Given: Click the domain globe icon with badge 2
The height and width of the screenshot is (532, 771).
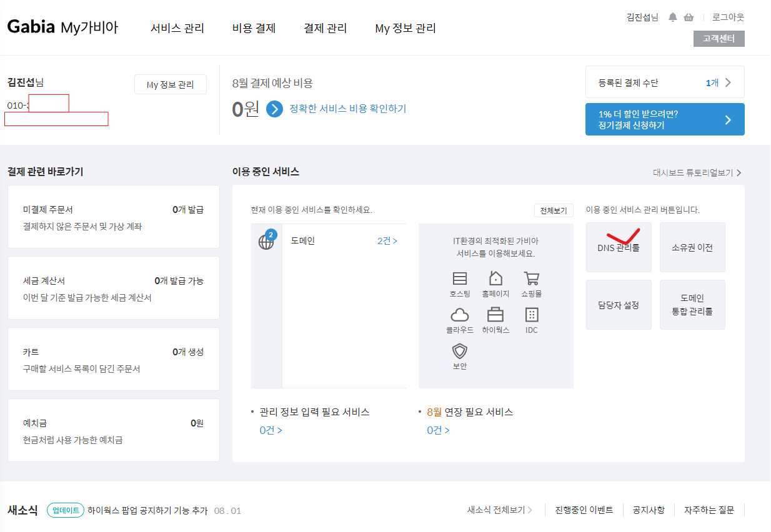Looking at the screenshot, I should (266, 241).
